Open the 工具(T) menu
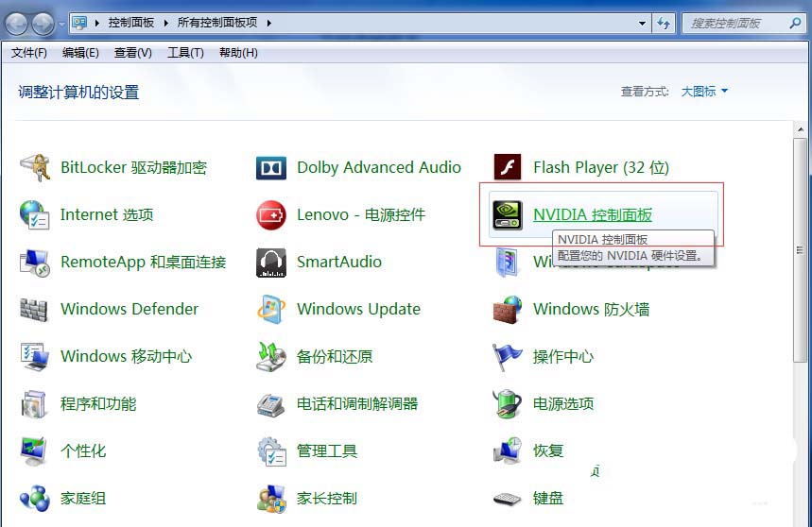Screen dimensions: 812x527 (185, 53)
